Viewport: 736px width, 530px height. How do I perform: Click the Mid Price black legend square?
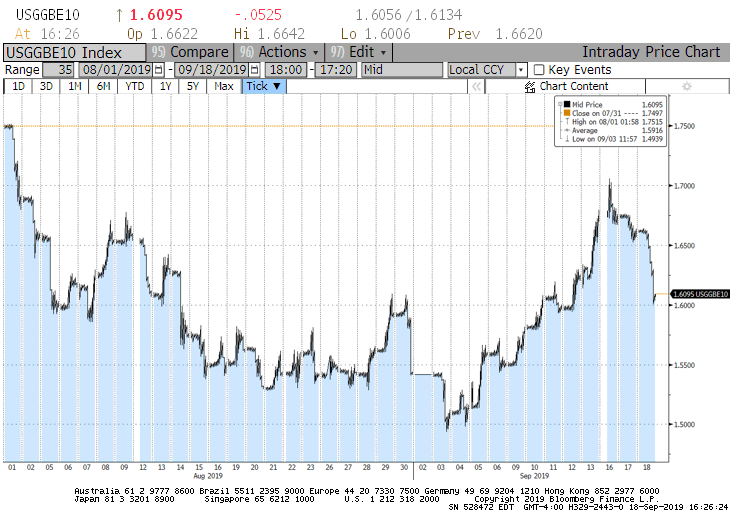coord(567,104)
